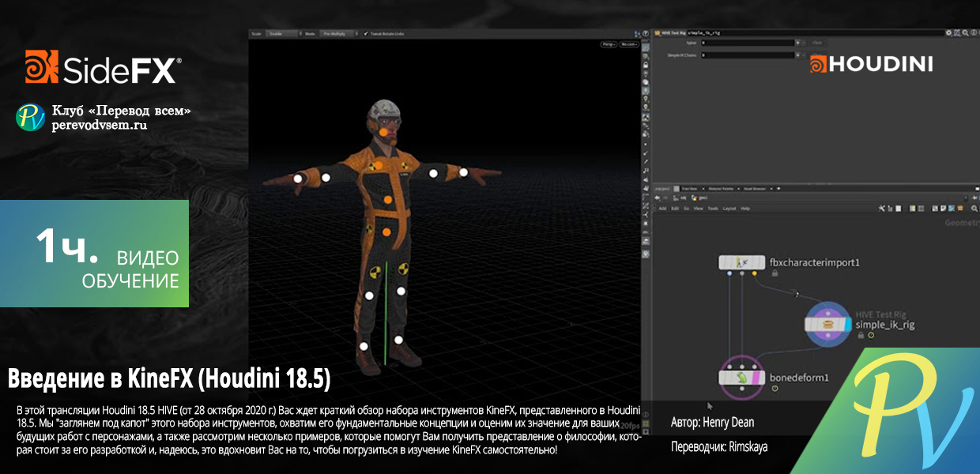Image resolution: width=980 pixels, height=474 pixels.
Task: Click the white square icon beside the wrench icons
Action: point(899,209)
